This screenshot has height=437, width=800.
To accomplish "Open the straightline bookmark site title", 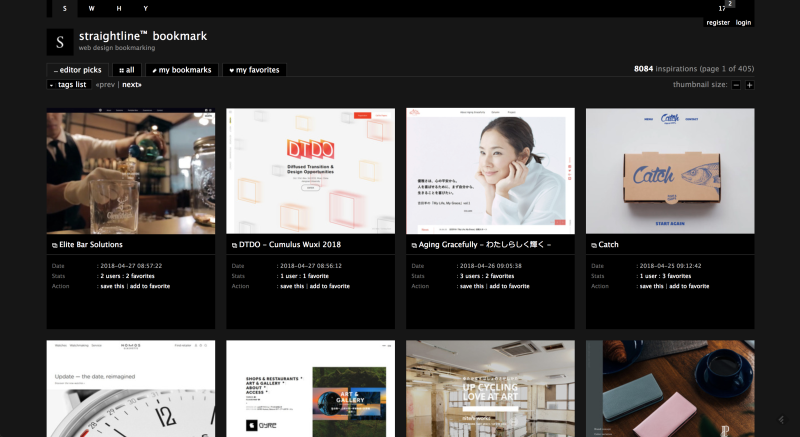I will point(143,36).
